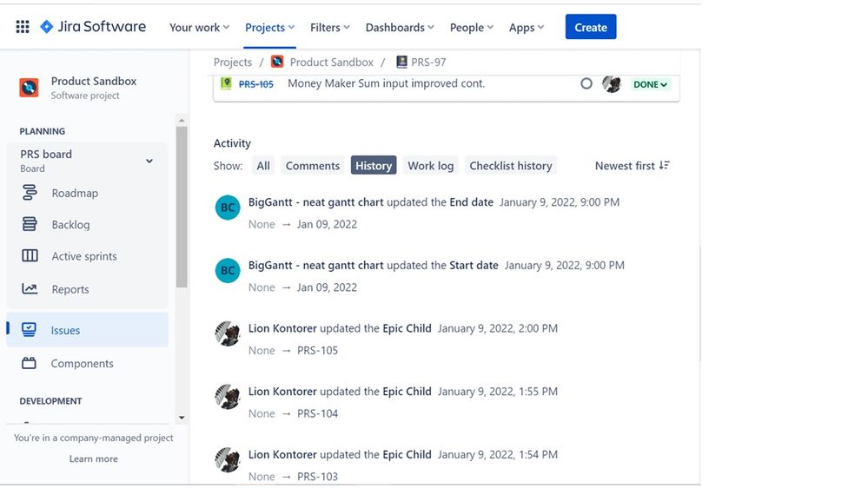Open Backlog from sidebar

tap(70, 225)
